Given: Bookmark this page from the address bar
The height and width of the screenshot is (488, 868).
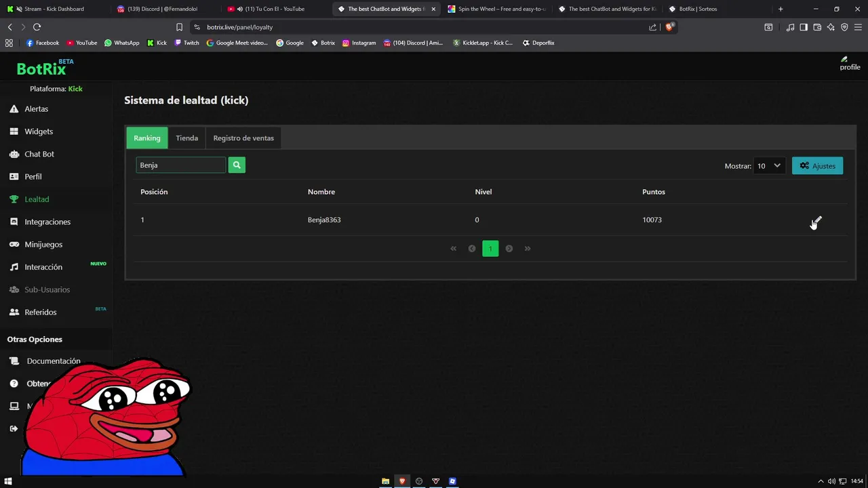Looking at the screenshot, I should pos(179,27).
